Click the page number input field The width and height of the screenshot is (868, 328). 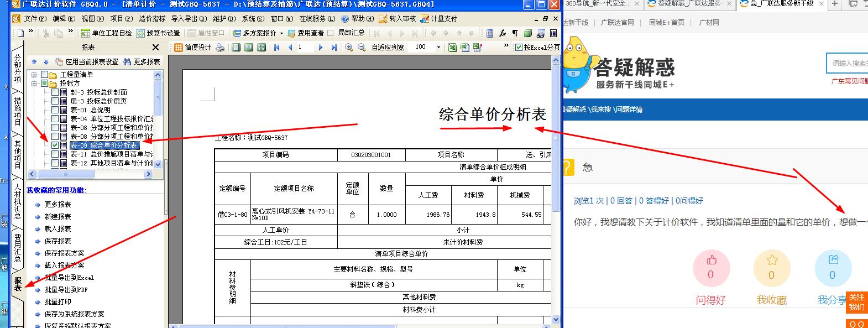pyautogui.click(x=305, y=48)
